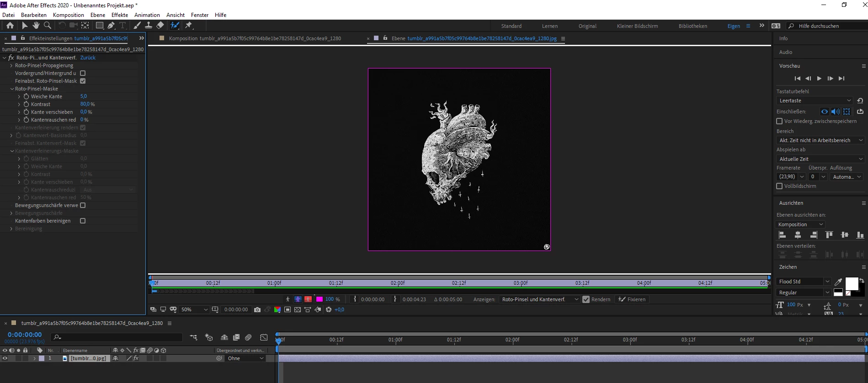Click the Weiche Kante value 5,0

pyautogui.click(x=84, y=96)
